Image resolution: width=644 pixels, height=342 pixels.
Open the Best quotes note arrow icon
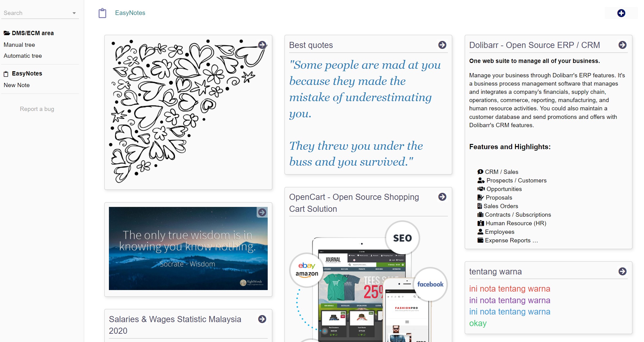tap(442, 45)
